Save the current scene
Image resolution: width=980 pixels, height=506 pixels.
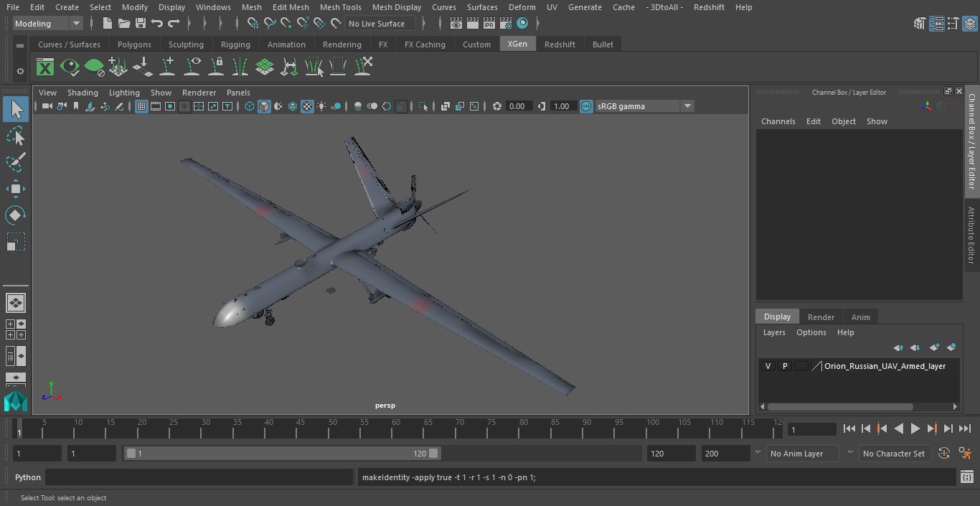click(x=140, y=24)
